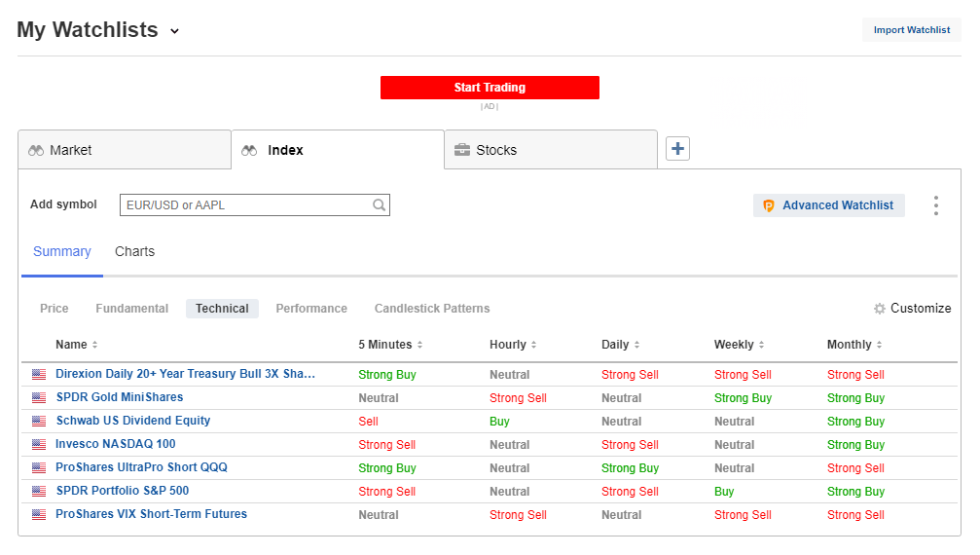The height and width of the screenshot is (555, 980).
Task: Click US flag icon beside Invesco NASDAQ 100
Action: tap(39, 444)
